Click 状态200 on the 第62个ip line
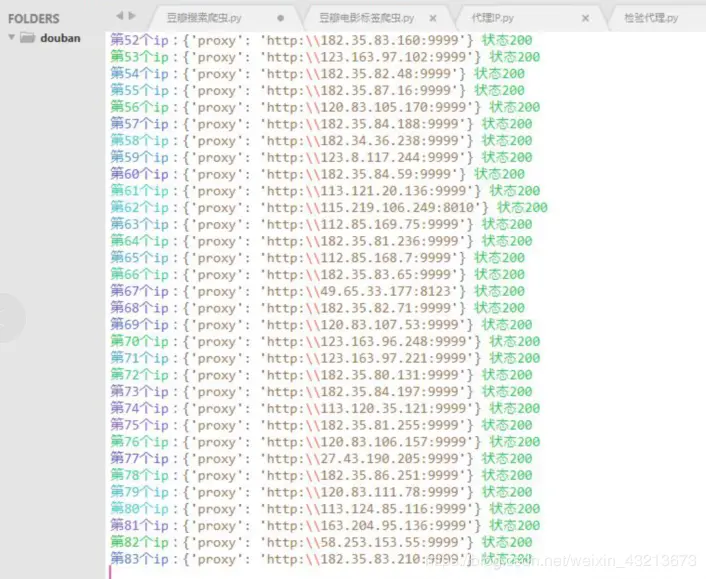Viewport: 706px width, 579px height. pos(522,208)
